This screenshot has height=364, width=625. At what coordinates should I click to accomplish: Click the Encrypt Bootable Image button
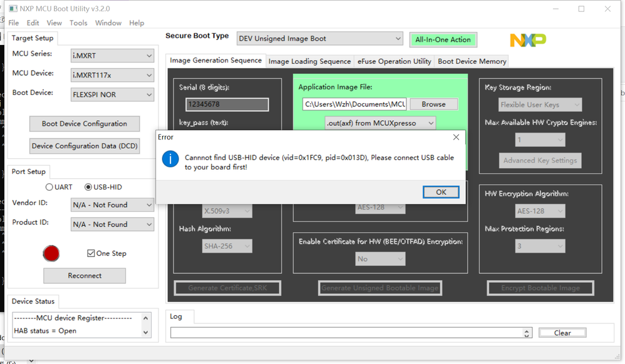(540, 288)
